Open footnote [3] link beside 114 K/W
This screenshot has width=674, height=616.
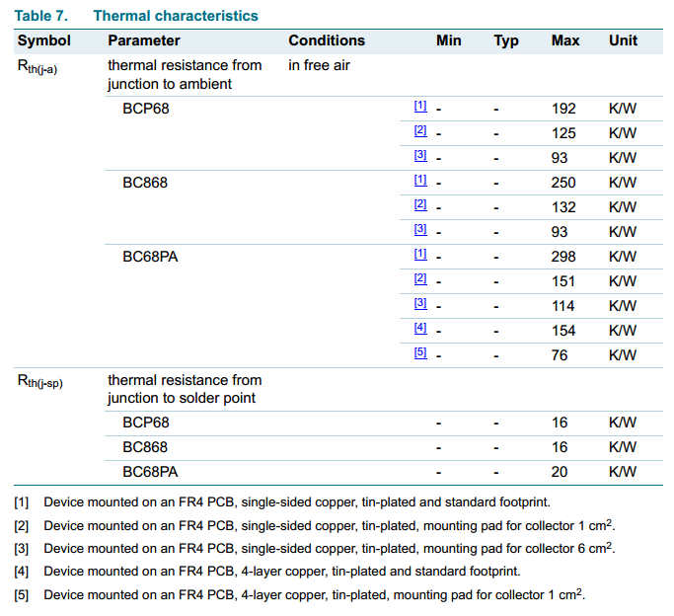coord(420,303)
